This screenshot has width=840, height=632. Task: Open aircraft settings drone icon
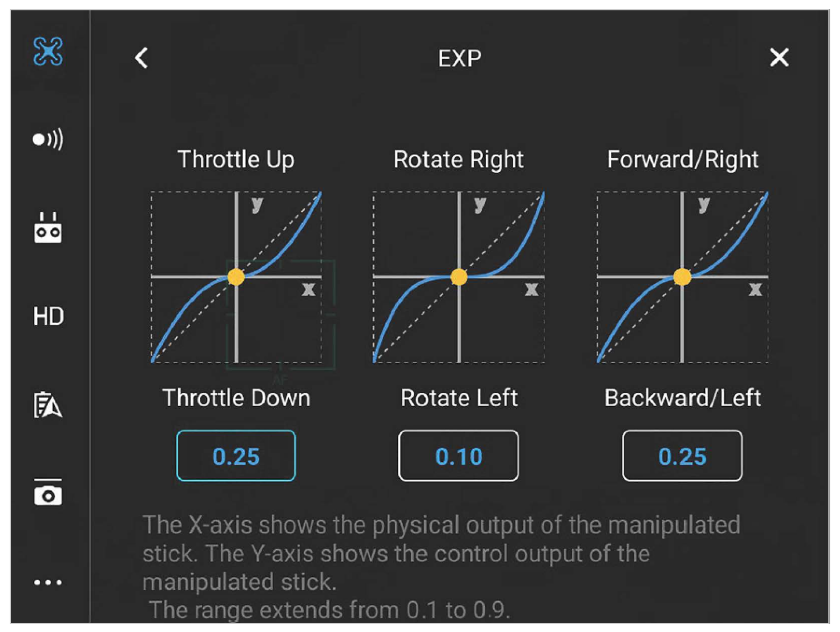[x=48, y=51]
